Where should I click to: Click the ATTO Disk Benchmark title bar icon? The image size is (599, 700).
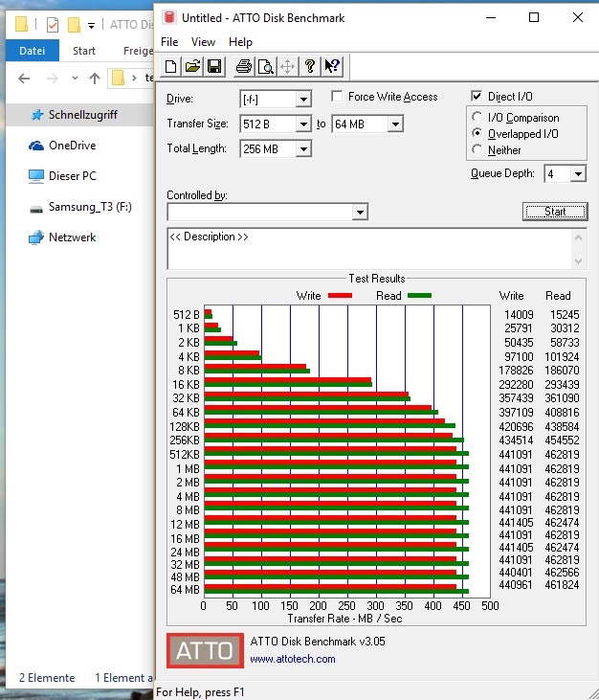[169, 18]
